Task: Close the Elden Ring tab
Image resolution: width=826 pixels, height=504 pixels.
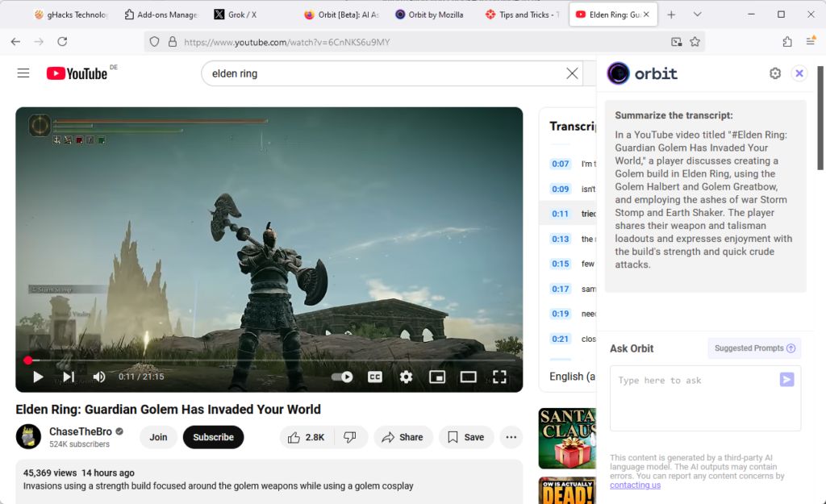Action: point(646,15)
